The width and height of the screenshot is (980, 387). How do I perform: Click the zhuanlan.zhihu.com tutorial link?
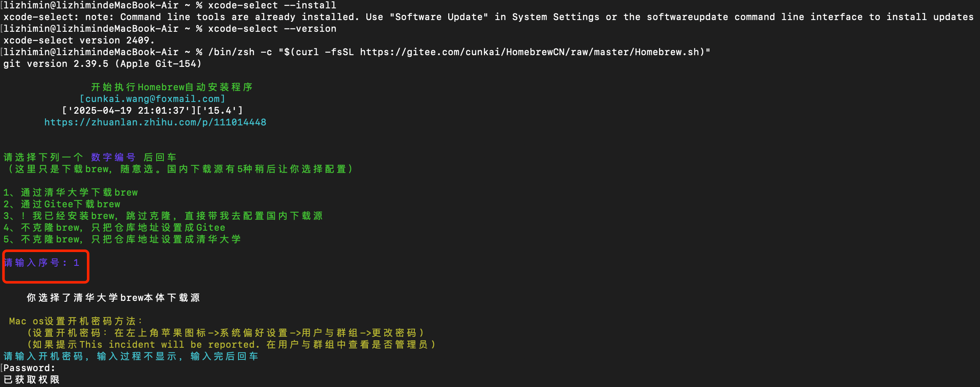click(155, 122)
